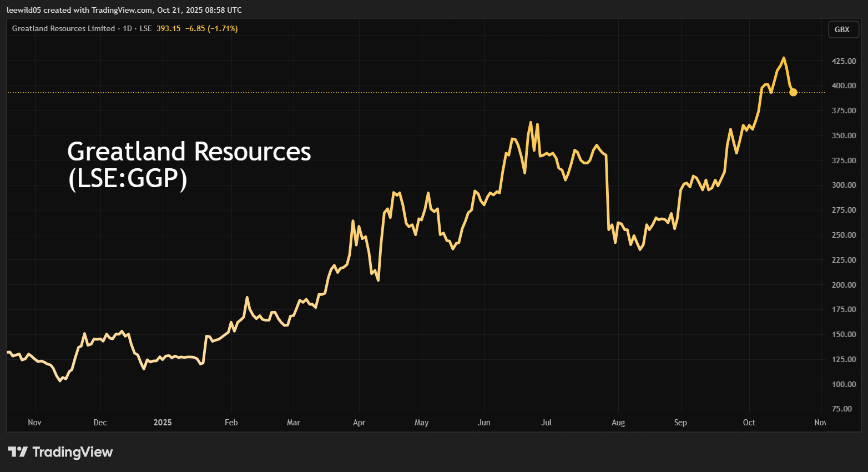This screenshot has height=472, width=868.
Task: Click the TradingView wordmark text
Action: pos(72,452)
